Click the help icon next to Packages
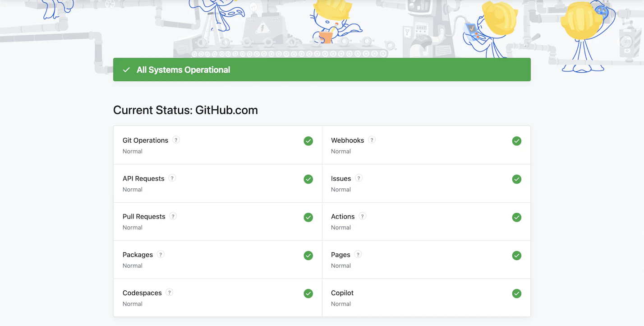The image size is (644, 326). click(161, 254)
